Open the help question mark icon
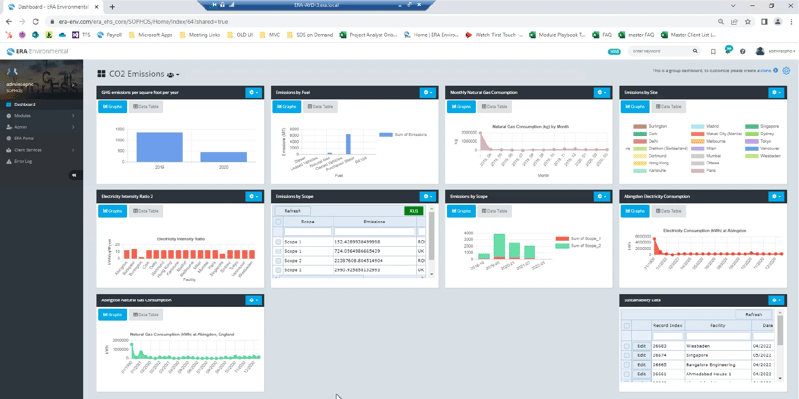The image size is (799, 399). (742, 51)
